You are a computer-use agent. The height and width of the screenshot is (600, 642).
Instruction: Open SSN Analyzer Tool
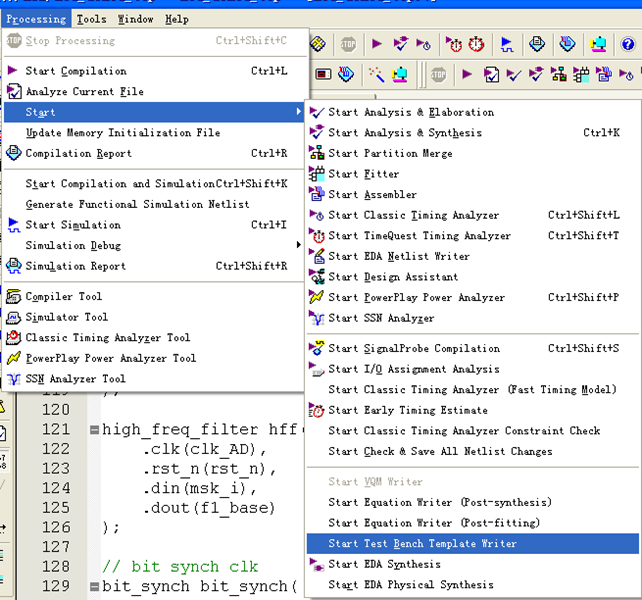click(x=154, y=379)
